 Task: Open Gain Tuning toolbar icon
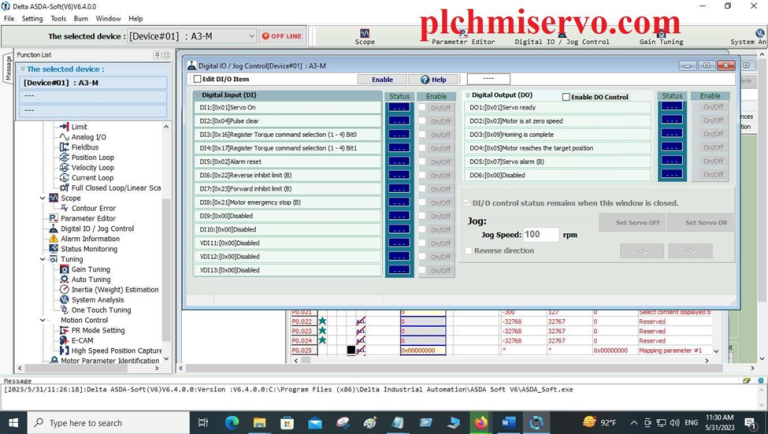(x=661, y=34)
